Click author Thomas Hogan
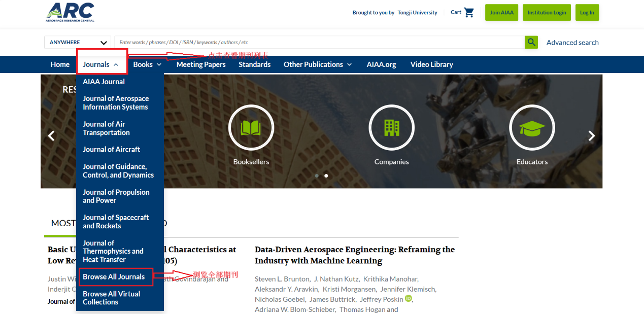The width and height of the screenshot is (644, 314). click(x=362, y=309)
